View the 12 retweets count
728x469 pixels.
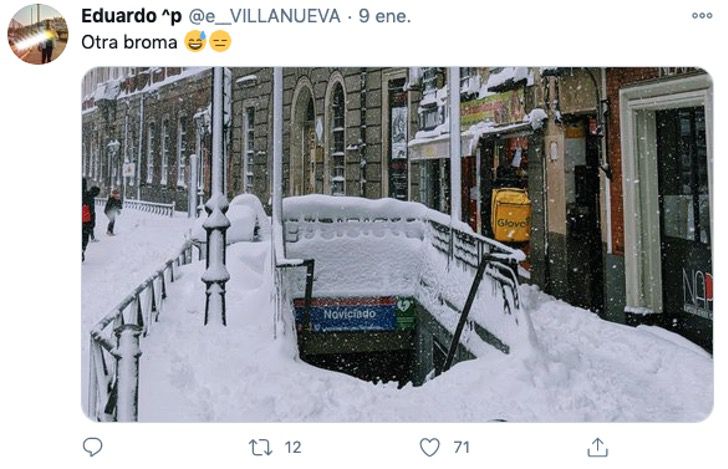293,448
